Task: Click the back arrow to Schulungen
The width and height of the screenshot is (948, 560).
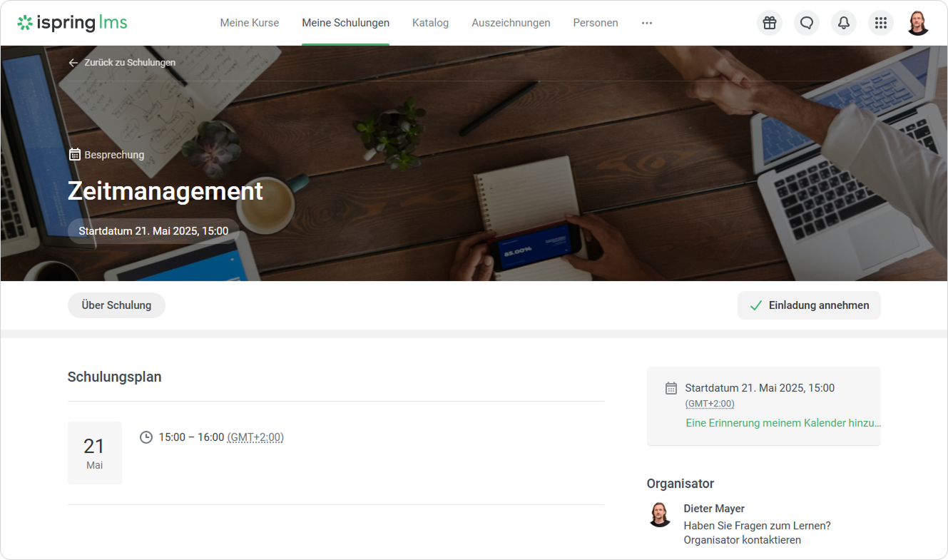Action: pos(73,63)
